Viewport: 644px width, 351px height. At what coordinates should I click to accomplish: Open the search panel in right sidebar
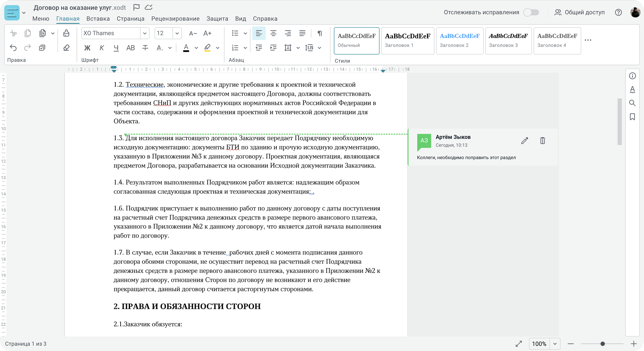[x=632, y=103]
